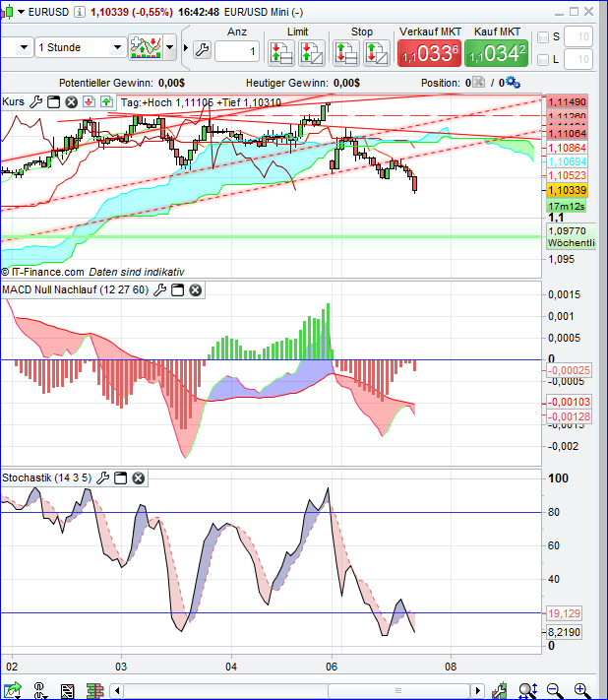Maximize the Kurs price panel

pos(53,102)
